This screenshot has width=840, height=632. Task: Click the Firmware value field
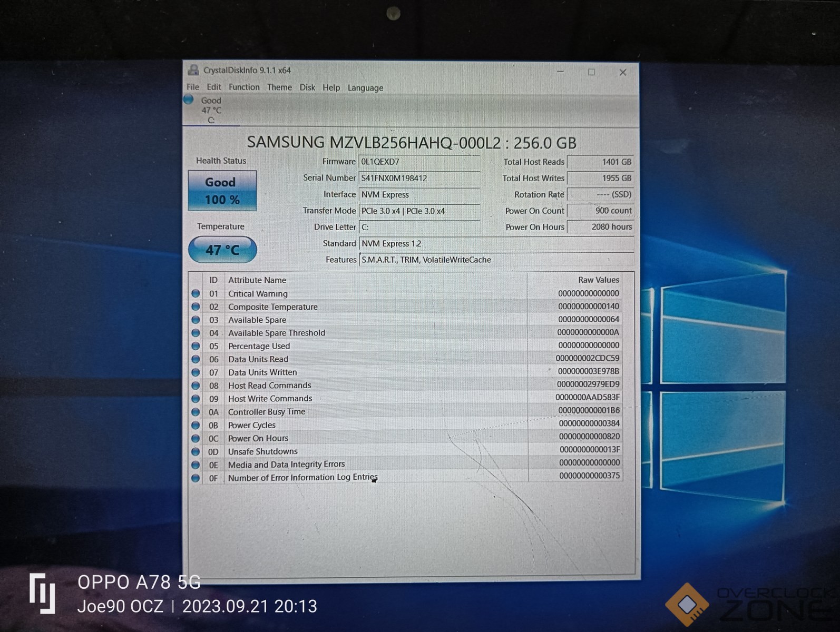[x=419, y=162]
